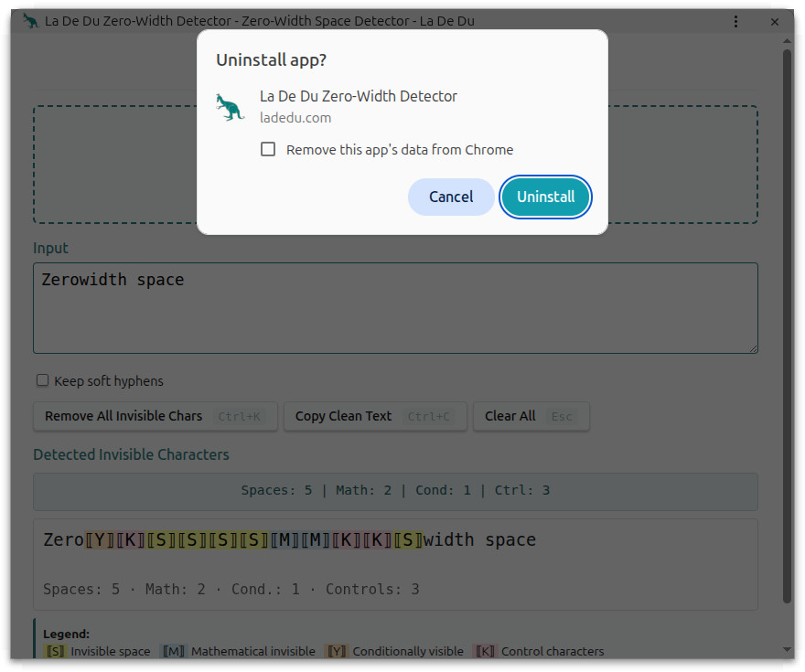Click the 'Input' label

click(50, 249)
